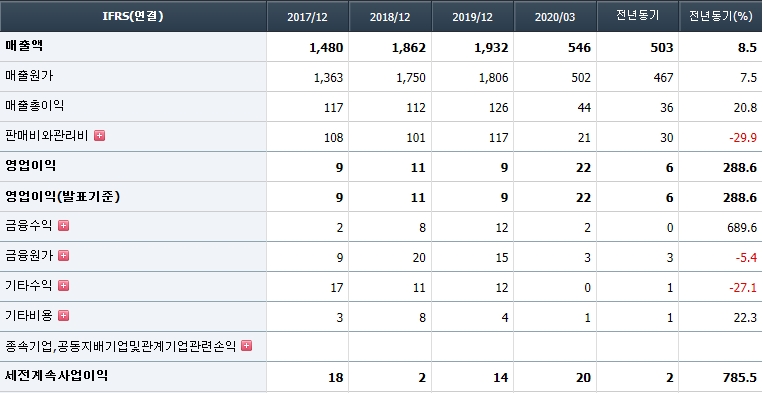Click 기타비용 value 8 for 2018/12
Viewport: 763px width, 393px height.
422,318
